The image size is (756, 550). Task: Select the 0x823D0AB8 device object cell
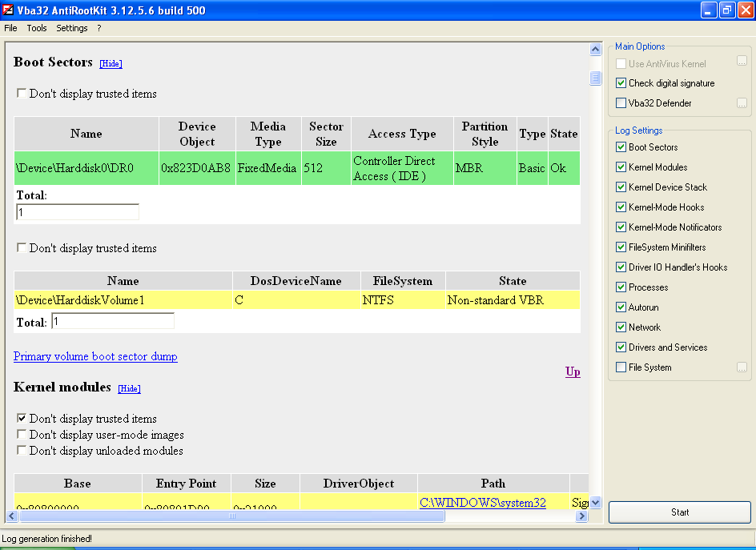[197, 168]
